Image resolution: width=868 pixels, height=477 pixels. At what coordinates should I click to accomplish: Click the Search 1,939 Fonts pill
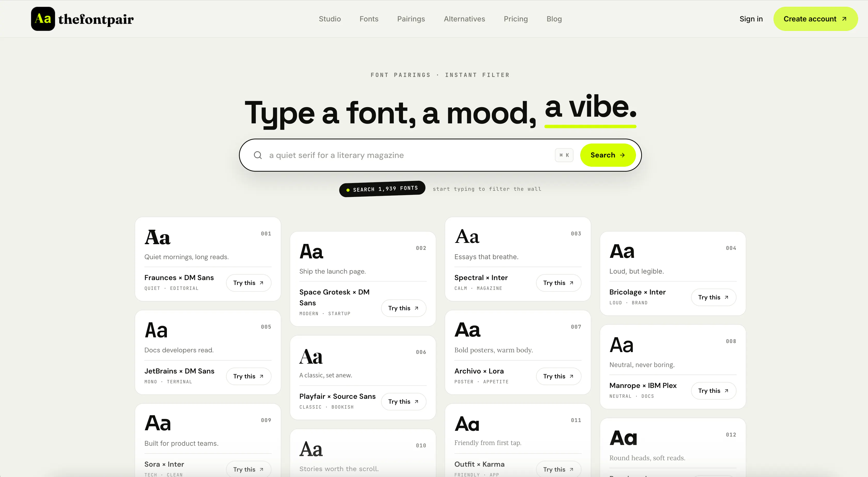pyautogui.click(x=382, y=189)
